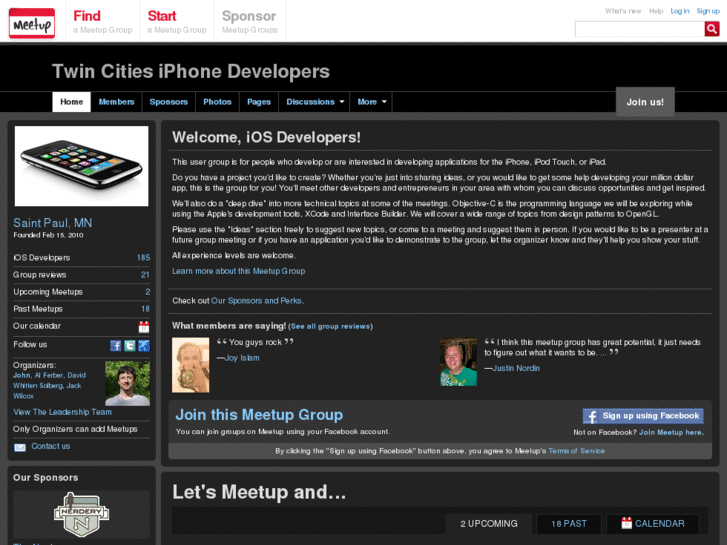Click Start a Meetup Group
This screenshot has height=545, width=727.
click(x=177, y=21)
